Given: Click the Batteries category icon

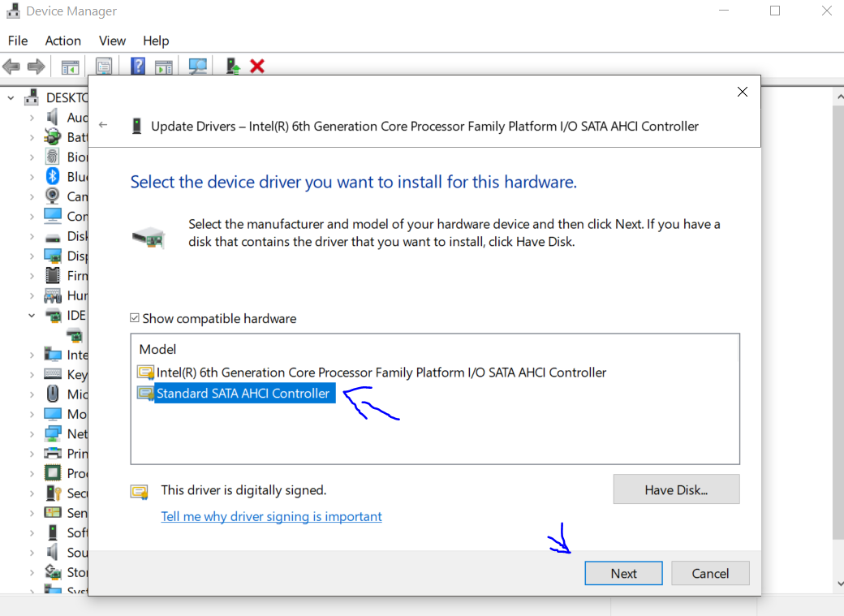Looking at the screenshot, I should 52,137.
